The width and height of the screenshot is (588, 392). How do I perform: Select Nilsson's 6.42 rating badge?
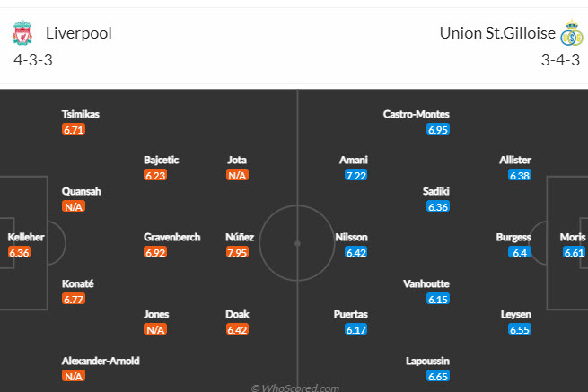point(356,252)
